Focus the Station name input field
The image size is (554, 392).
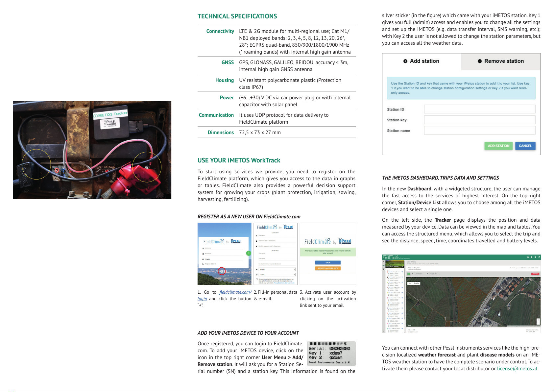480,131
